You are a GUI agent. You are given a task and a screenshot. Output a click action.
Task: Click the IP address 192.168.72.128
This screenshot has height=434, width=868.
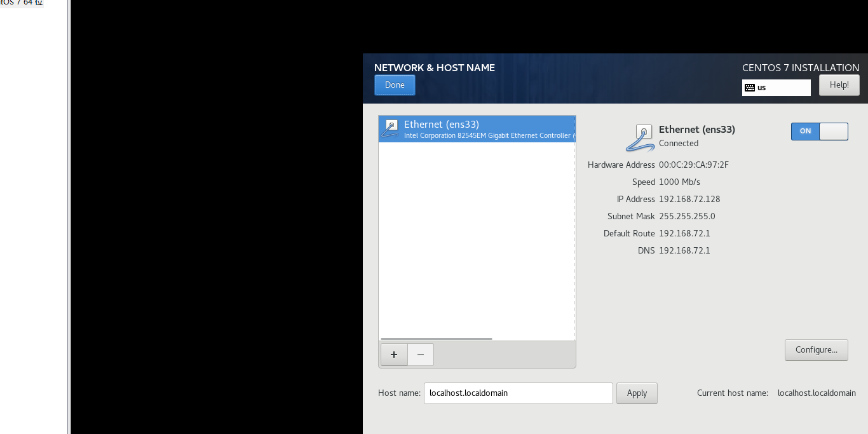pyautogui.click(x=689, y=199)
